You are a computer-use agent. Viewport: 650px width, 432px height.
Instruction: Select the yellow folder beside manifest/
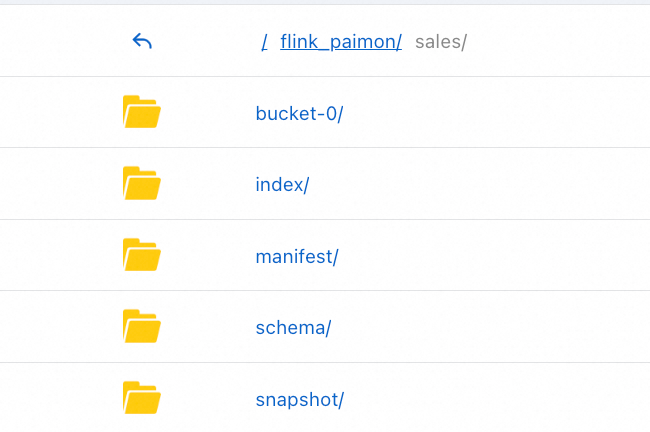coord(141,256)
